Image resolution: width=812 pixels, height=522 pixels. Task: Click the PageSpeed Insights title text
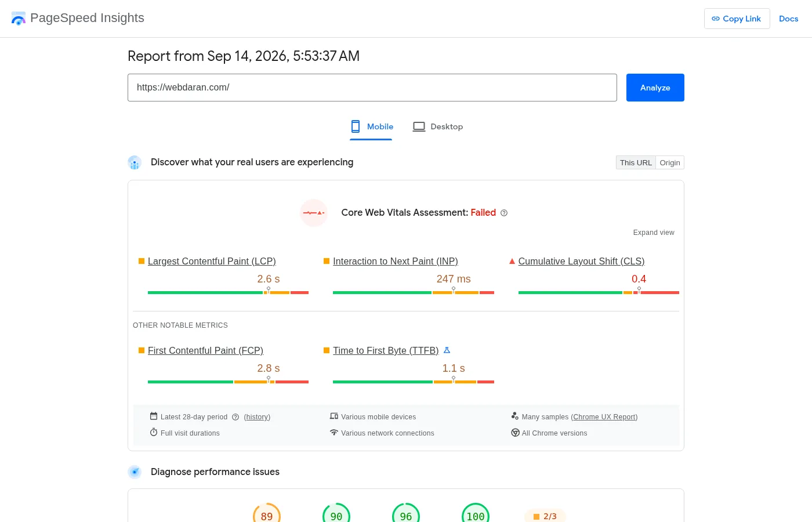[87, 18]
